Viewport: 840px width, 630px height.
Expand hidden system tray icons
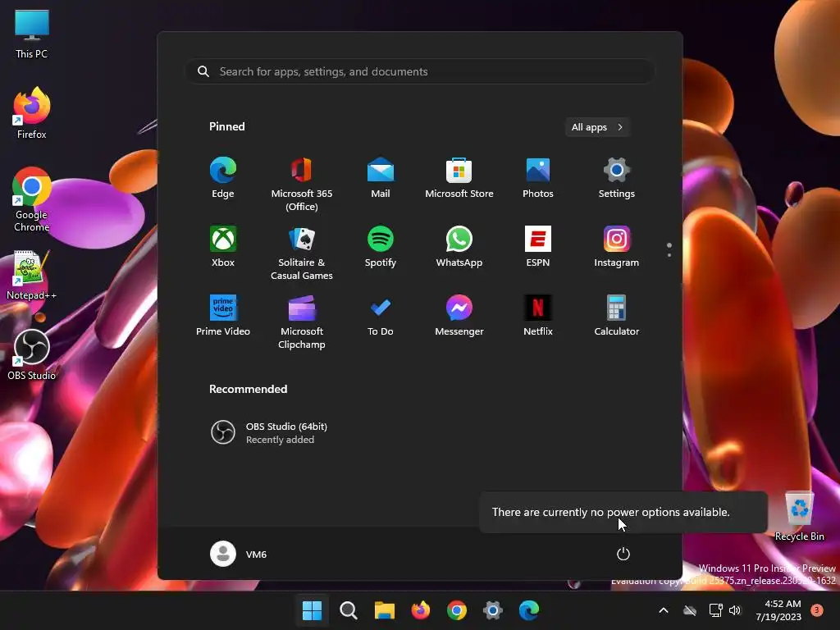(x=663, y=610)
